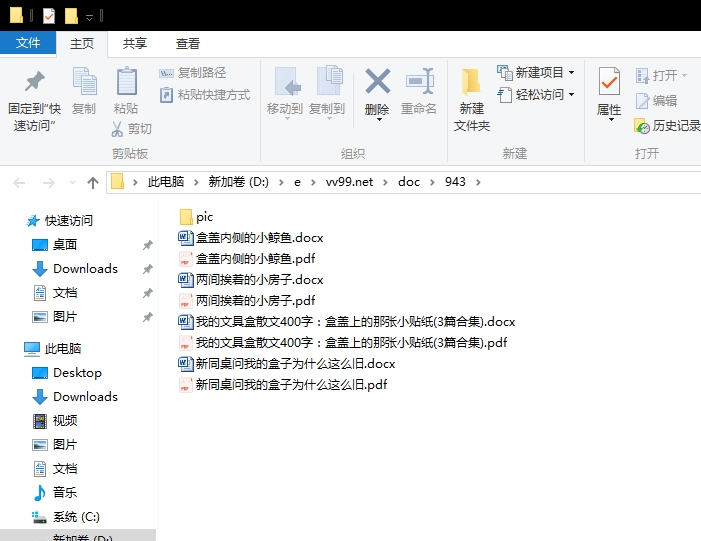Click Copy path (复制路径)
This screenshot has width=701, height=541.
(193, 72)
